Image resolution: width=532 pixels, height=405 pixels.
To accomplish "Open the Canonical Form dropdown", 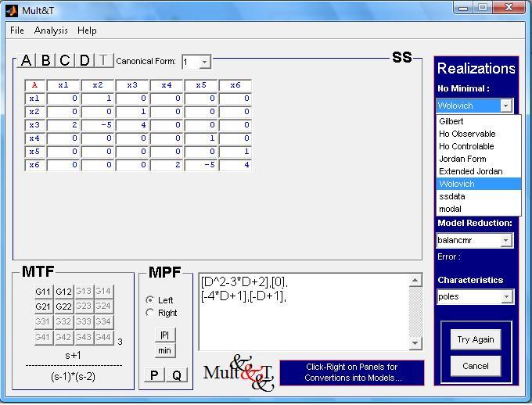I will pos(204,62).
